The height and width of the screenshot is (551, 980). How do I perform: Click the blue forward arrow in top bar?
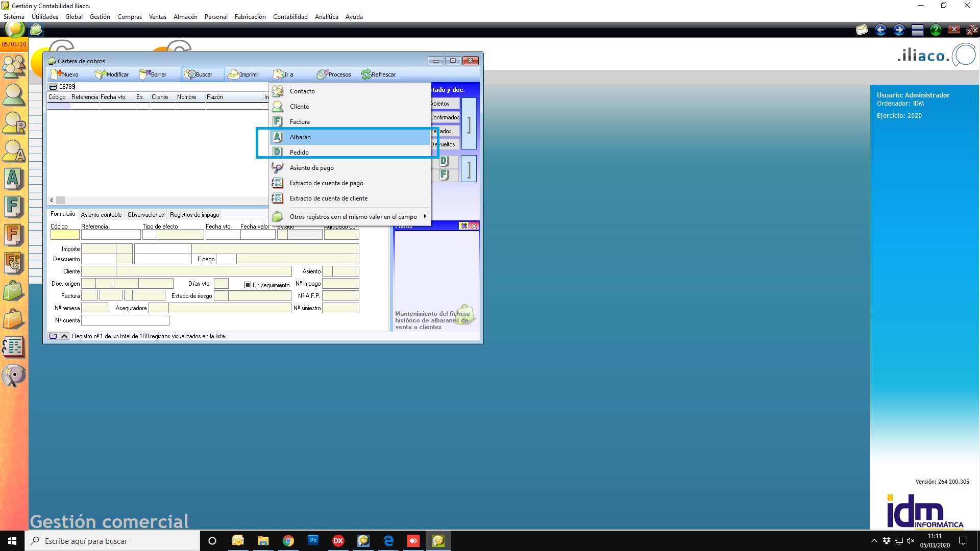(x=899, y=30)
